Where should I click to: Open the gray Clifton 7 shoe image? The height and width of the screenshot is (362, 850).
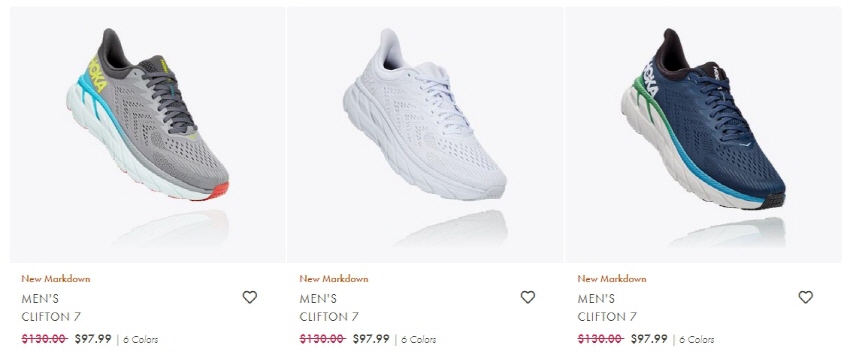click(x=147, y=135)
